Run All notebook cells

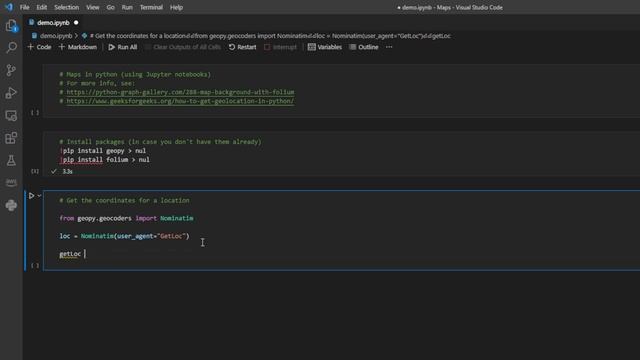(123, 47)
